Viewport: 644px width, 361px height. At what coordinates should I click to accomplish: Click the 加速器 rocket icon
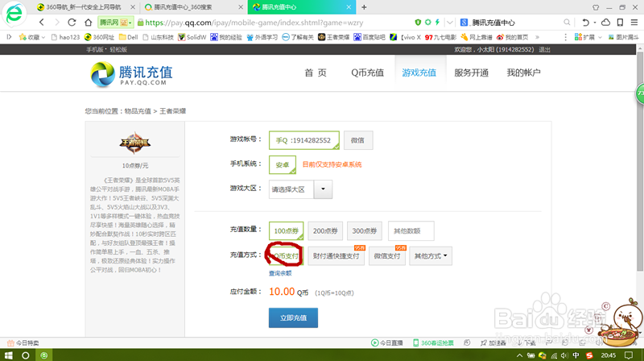[x=484, y=343]
